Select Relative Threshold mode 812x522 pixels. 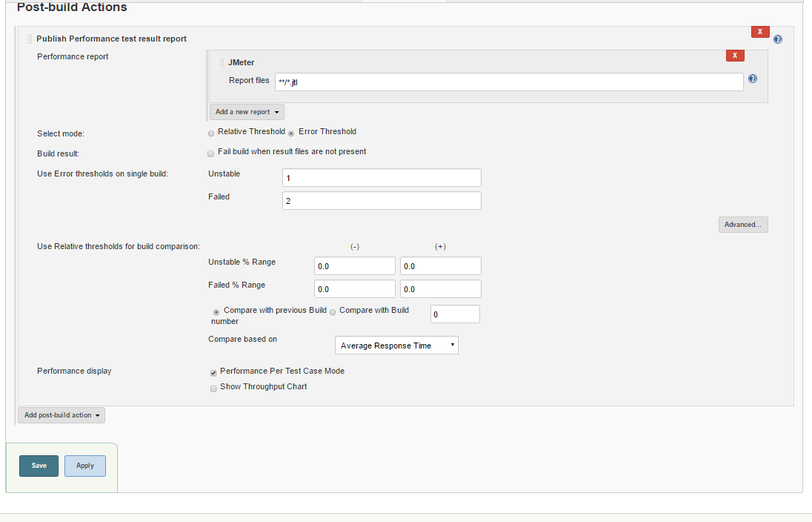pos(212,133)
